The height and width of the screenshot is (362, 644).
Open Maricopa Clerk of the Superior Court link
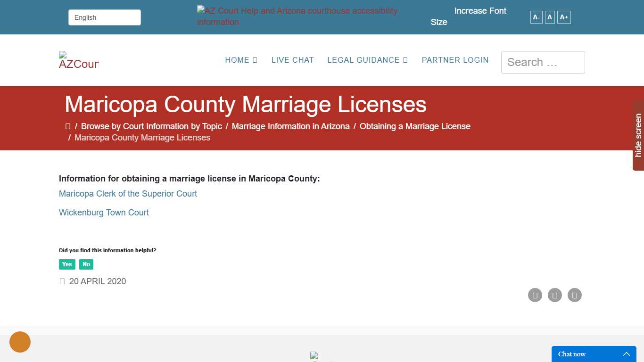(x=128, y=194)
